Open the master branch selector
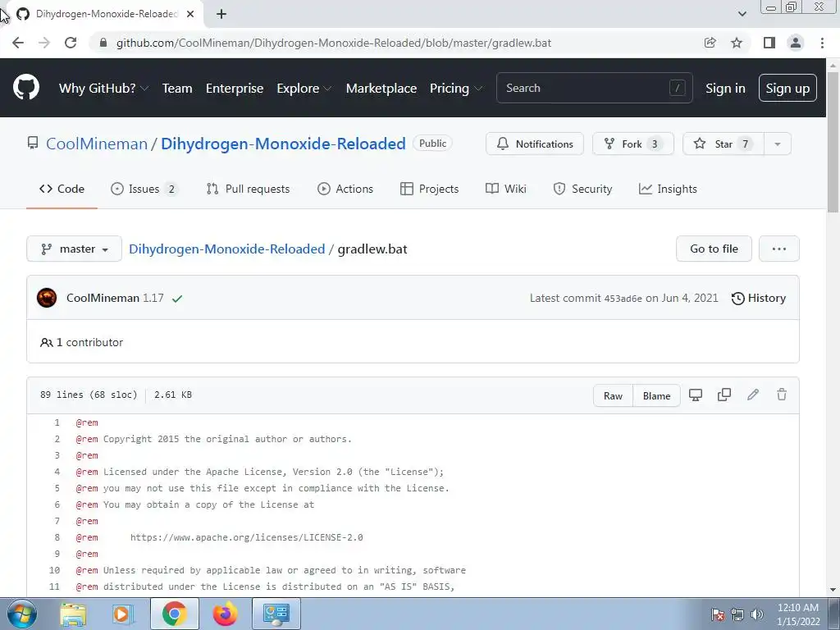This screenshot has height=630, width=840. pyautogui.click(x=74, y=249)
